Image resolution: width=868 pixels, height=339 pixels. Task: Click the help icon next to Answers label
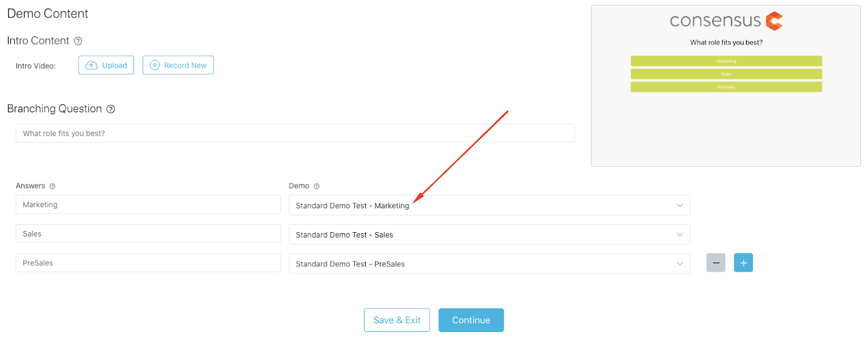click(53, 186)
